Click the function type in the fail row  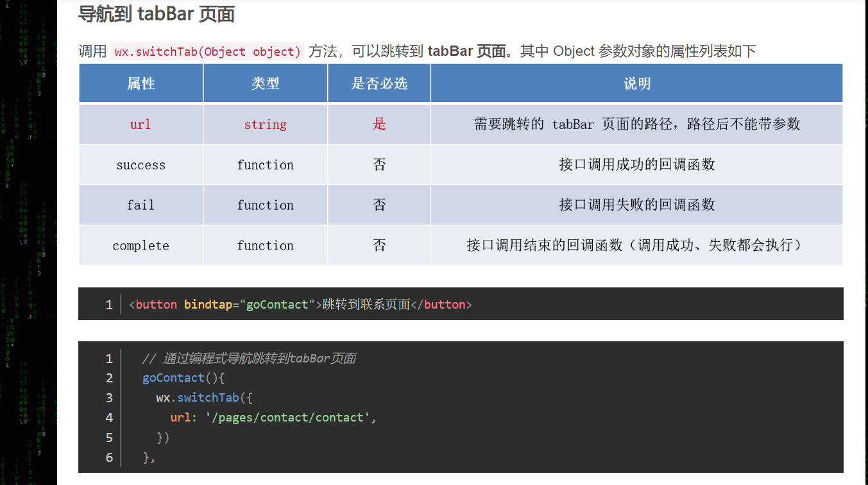click(266, 205)
